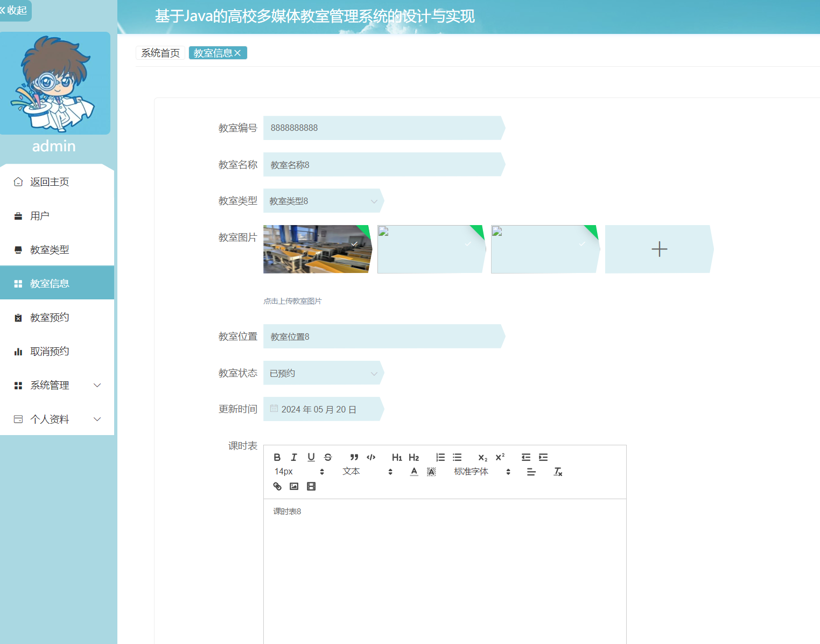Increase indent in editor

543,457
